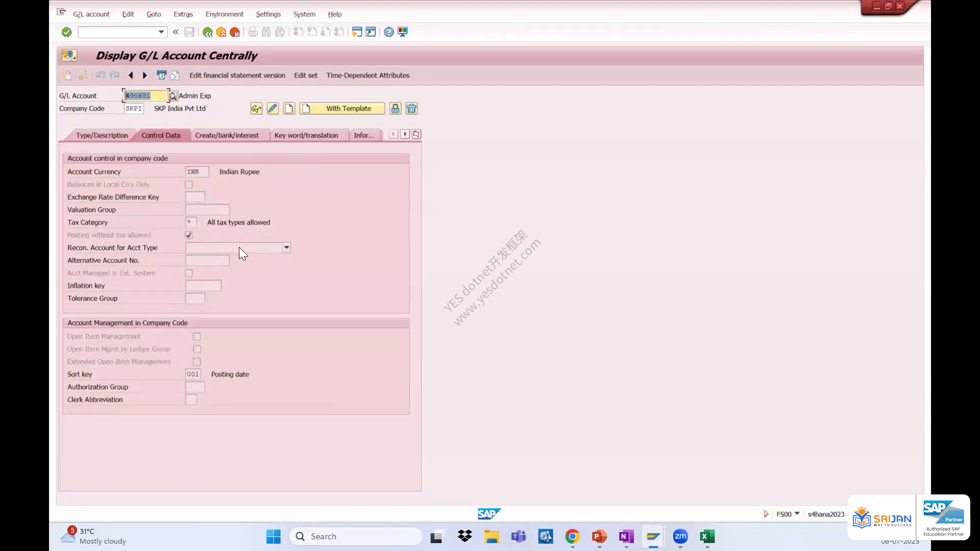Image resolution: width=980 pixels, height=551 pixels.
Task: Click the Generate Shortcut icon
Action: tap(371, 32)
